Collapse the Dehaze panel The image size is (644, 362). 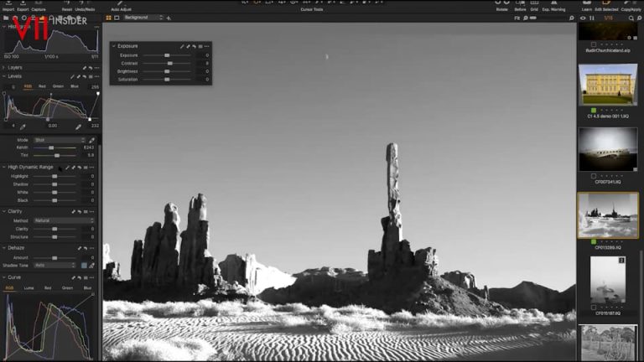[x=3, y=248]
